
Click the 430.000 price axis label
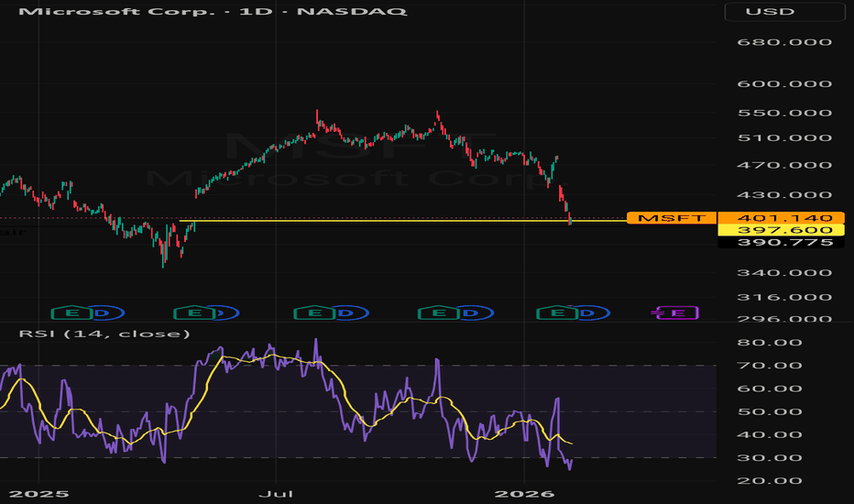785,195
